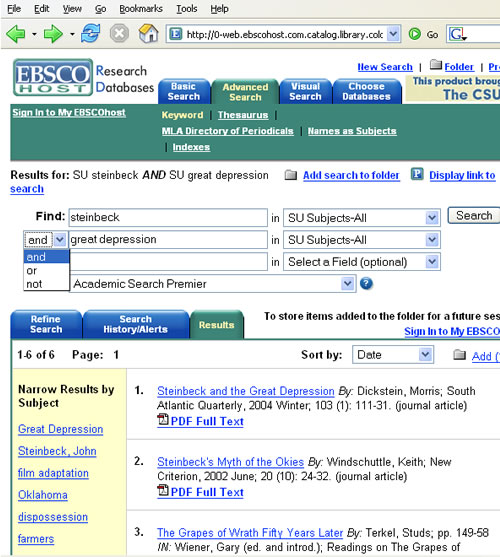Click folder icon beside Add search to folder
This screenshot has width=500, height=557.
coord(291,175)
